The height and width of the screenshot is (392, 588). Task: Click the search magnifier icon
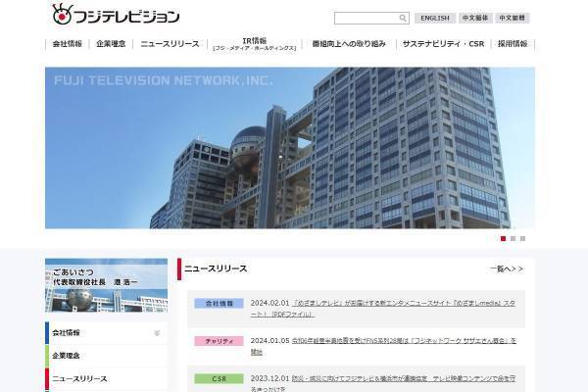pos(403,18)
